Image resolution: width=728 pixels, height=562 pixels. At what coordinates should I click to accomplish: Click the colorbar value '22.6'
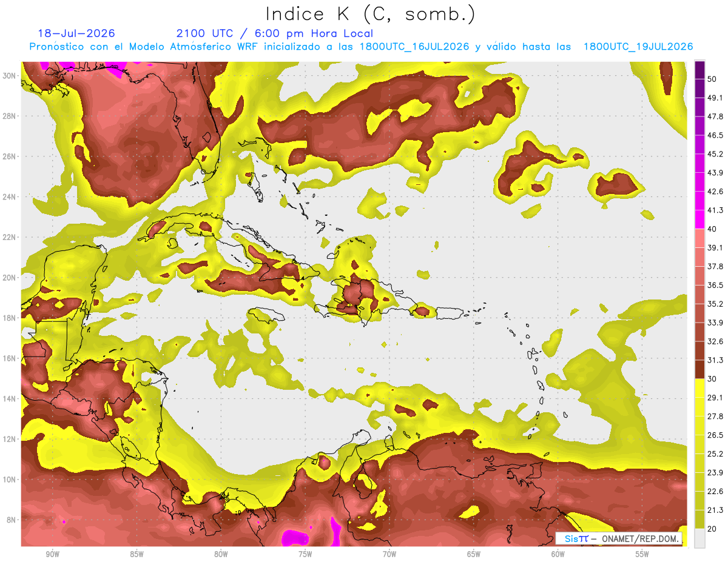[x=715, y=492]
